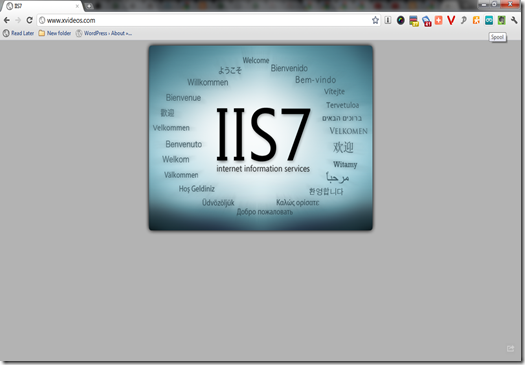Click the "Willkommen" word in the image
525x365 pixels.
pyautogui.click(x=208, y=82)
